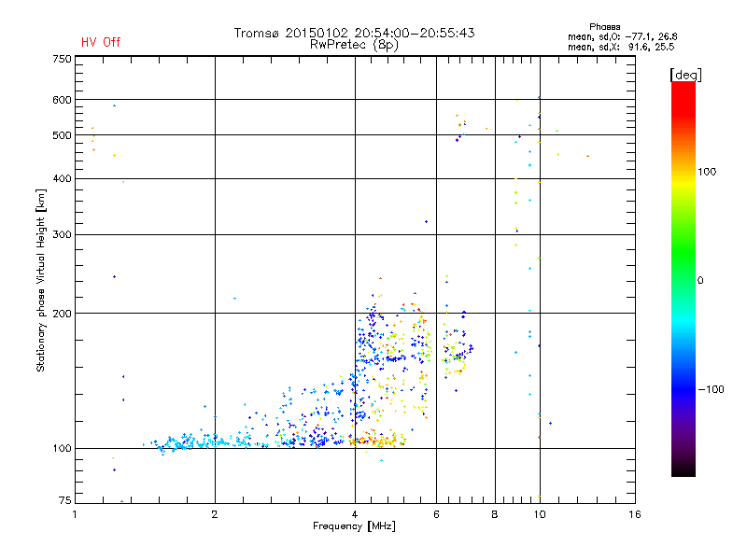
Task: Click the colorbar tick label '0'
Action: (x=701, y=280)
